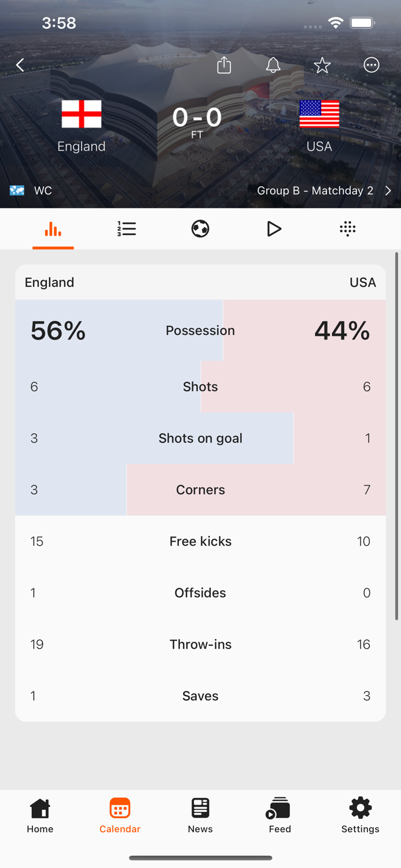Switch to the Calendar tab
The height and width of the screenshot is (868, 401).
(120, 815)
